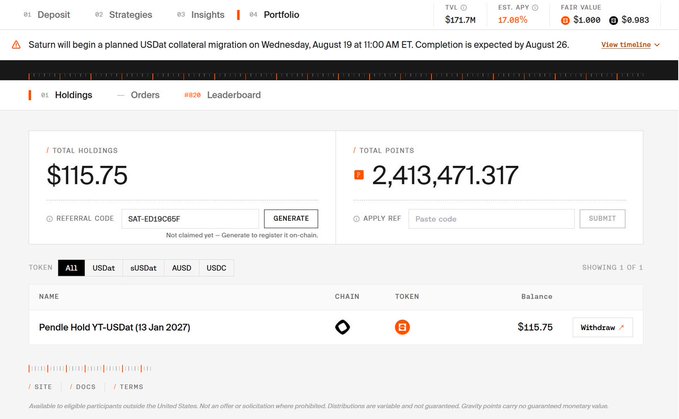
Task: Click the black sUSDat fair value icon
Action: (613, 20)
